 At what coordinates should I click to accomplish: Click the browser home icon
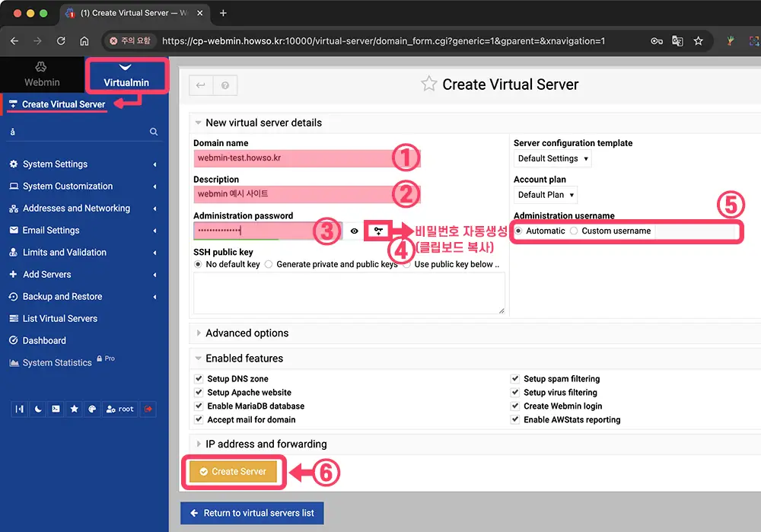84,41
